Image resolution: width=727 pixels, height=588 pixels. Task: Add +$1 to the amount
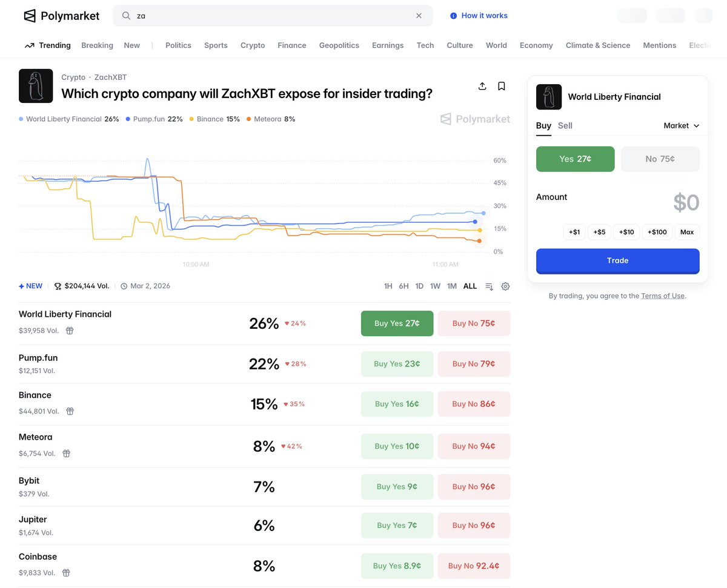[574, 232]
